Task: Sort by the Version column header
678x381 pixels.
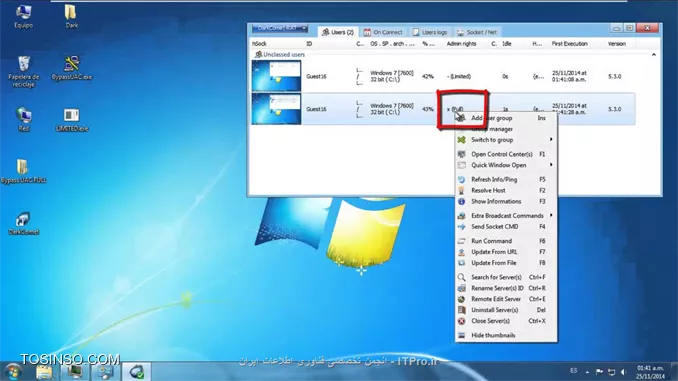Action: pos(617,44)
